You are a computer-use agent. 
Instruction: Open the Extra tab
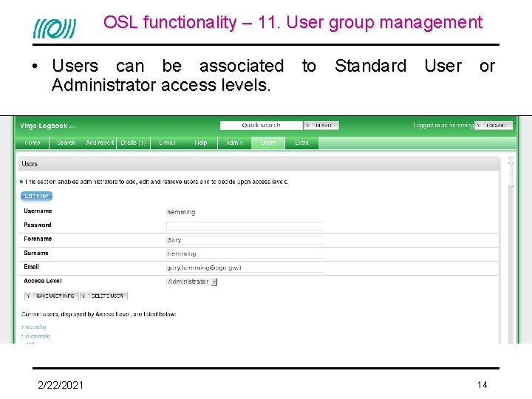pos(301,143)
